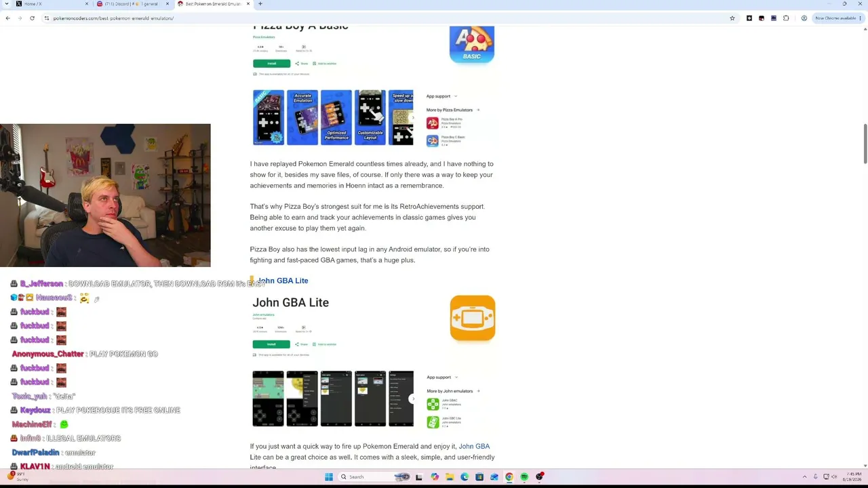The image size is (868, 488).
Task: Click chat message "PLAY POKEMON GO"
Action: [x=123, y=354]
